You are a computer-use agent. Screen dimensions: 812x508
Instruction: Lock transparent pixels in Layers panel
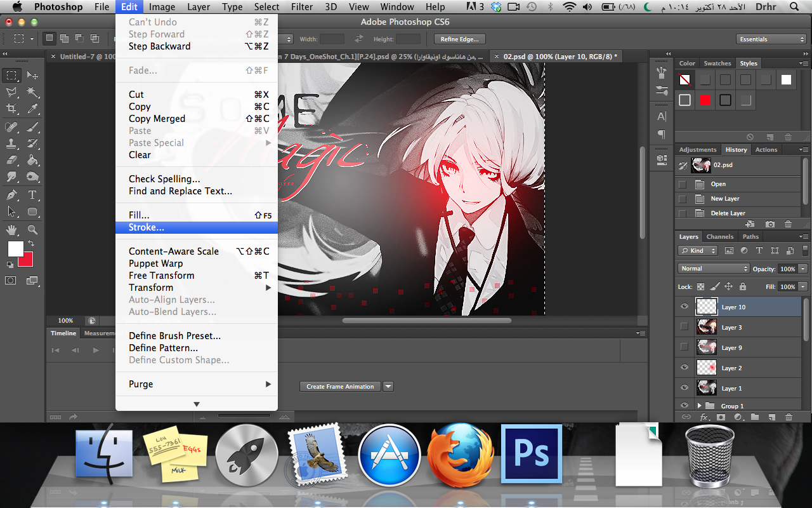click(700, 286)
